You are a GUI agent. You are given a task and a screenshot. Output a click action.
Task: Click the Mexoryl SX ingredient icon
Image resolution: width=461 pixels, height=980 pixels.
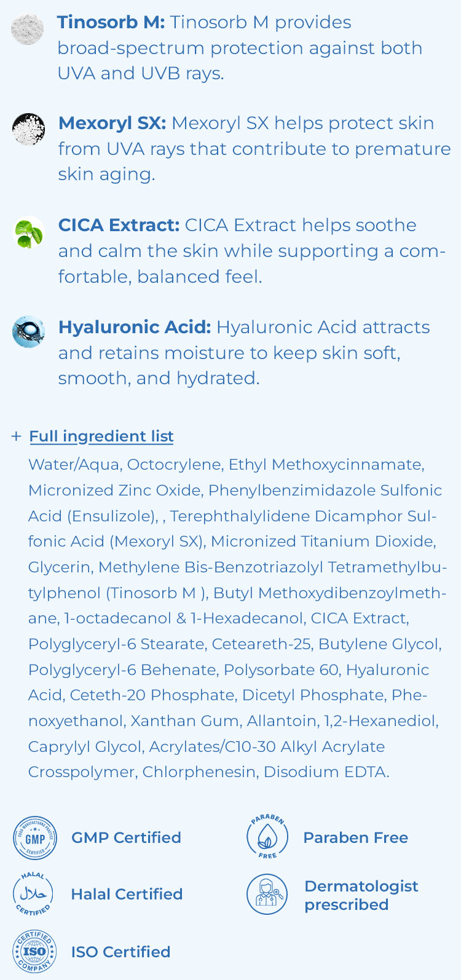point(28,129)
